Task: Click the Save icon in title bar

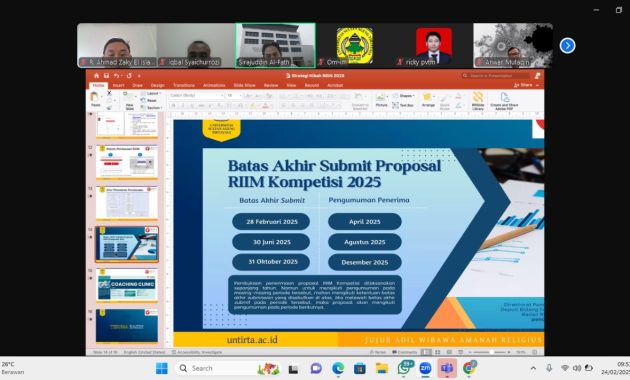Action: [106, 76]
